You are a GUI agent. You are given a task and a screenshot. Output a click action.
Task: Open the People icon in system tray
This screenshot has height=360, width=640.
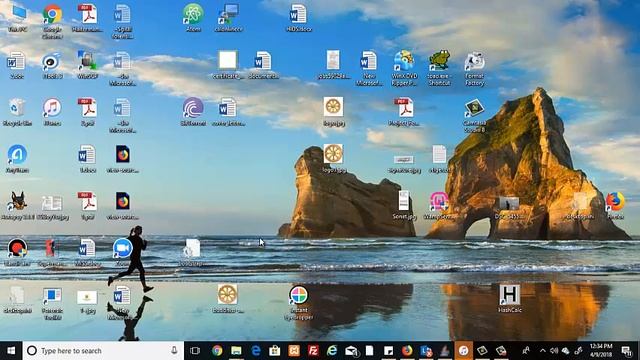(526, 350)
